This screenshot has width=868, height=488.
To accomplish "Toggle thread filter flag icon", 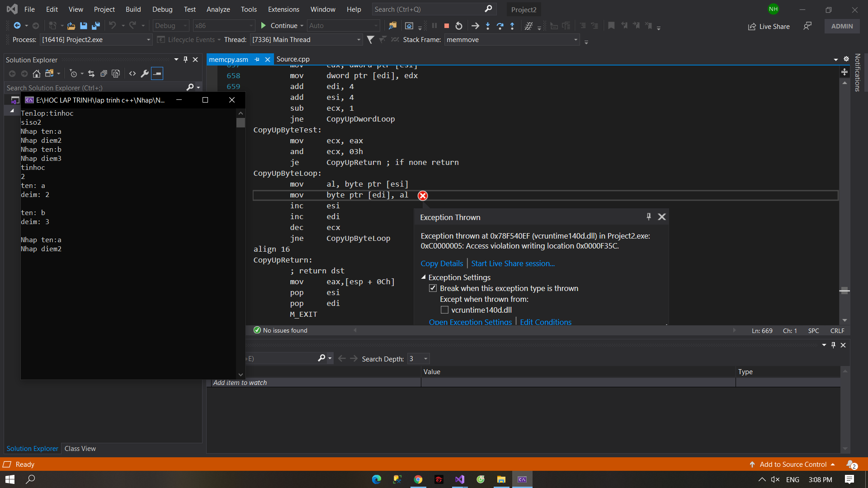I will (370, 40).
